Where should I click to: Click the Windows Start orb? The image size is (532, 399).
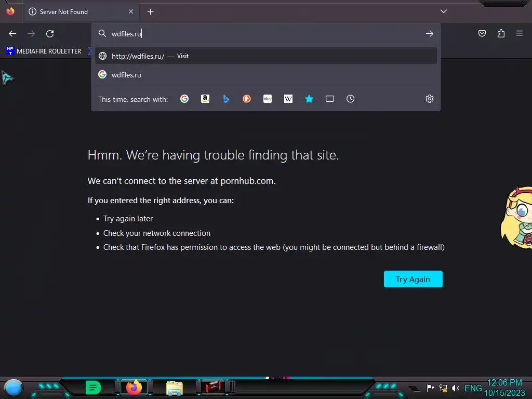pyautogui.click(x=13, y=388)
